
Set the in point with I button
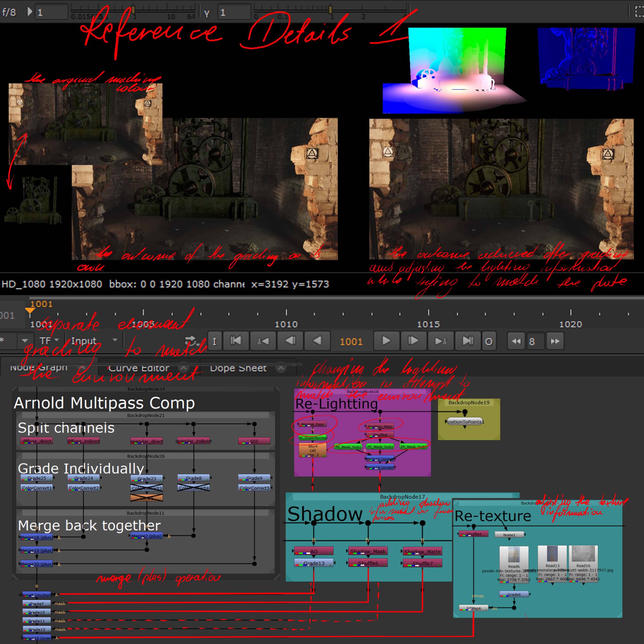[215, 341]
